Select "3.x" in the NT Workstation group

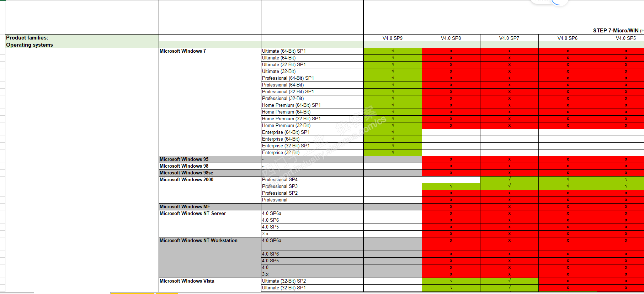click(312, 274)
